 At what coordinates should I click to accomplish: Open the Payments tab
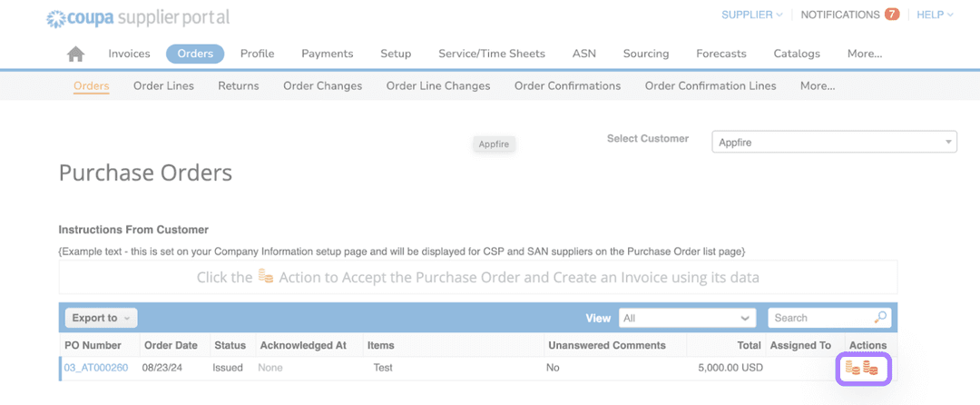point(327,54)
